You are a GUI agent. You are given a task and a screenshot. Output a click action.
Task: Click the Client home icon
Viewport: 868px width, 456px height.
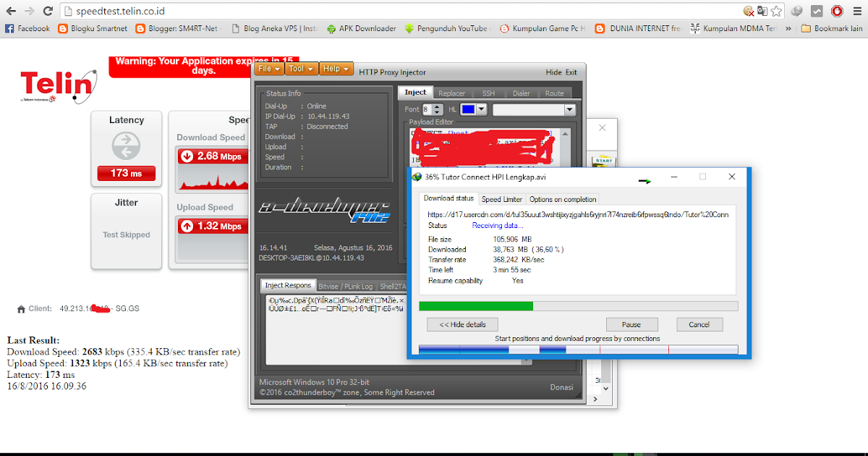[21, 309]
